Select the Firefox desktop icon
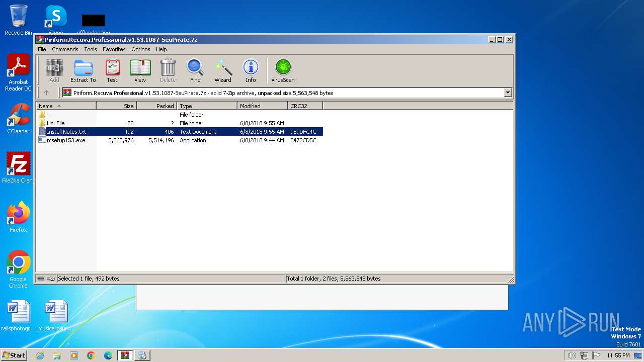Screen dimensions: 644x362 [18, 217]
